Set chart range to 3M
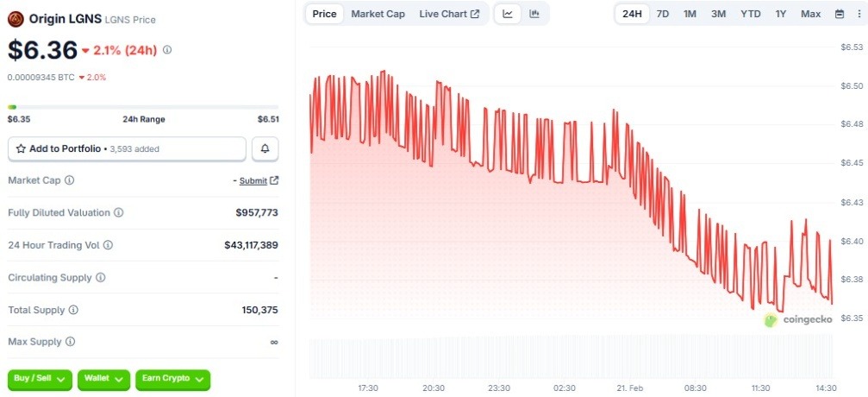This screenshot has width=868, height=397. pyautogui.click(x=718, y=14)
